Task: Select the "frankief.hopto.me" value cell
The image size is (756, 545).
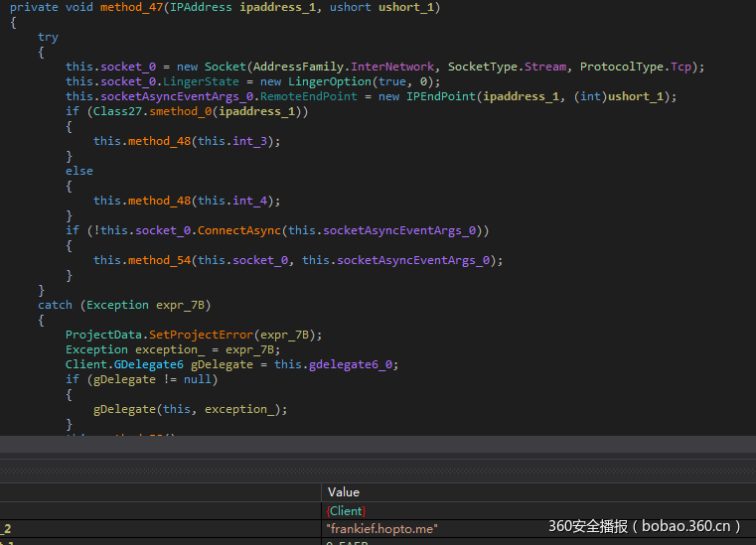Action: [381, 529]
